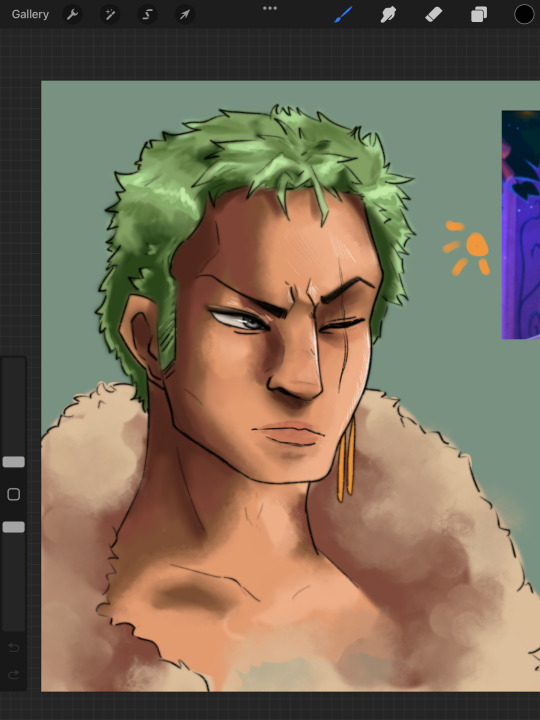This screenshot has height=720, width=540.
Task: Tap the brush size slider handle
Action: point(14,461)
